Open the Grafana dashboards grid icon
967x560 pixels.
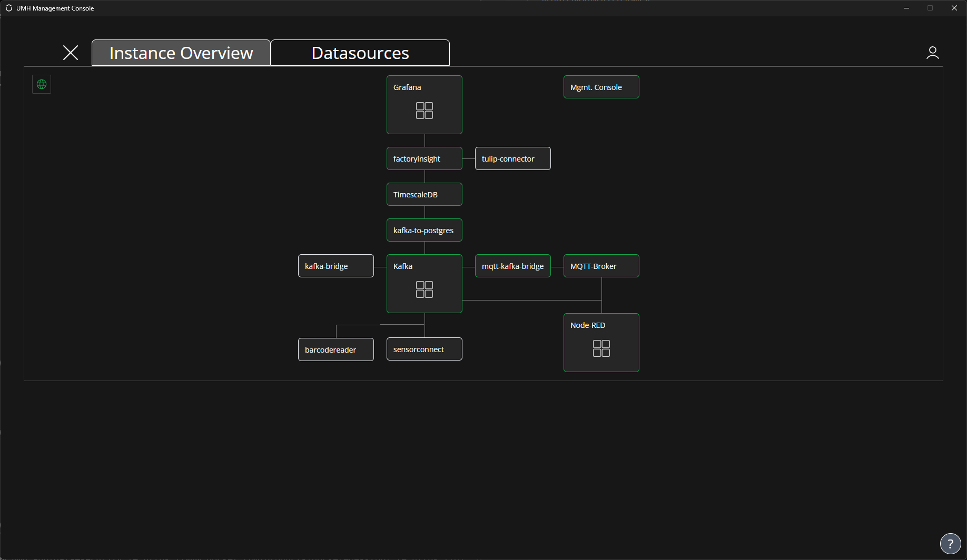pos(424,111)
